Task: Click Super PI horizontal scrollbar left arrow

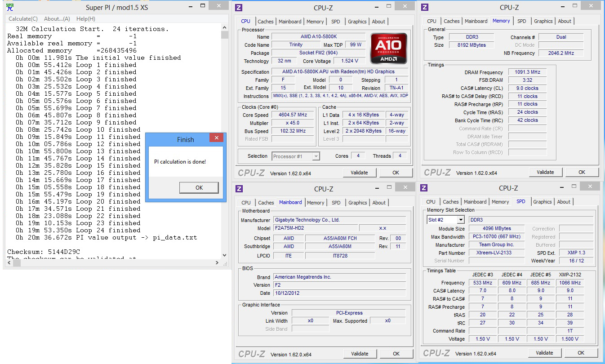Action: tap(9, 262)
